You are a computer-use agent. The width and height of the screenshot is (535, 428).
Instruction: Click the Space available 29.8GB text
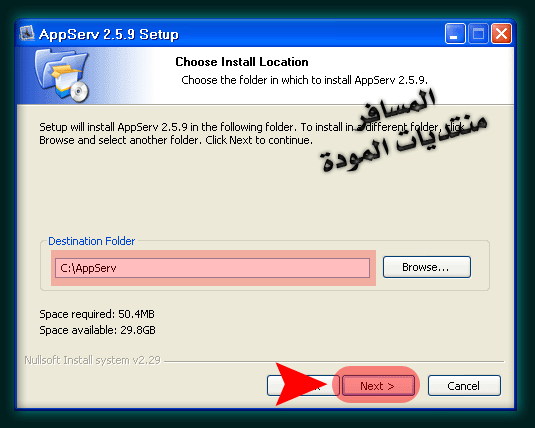pyautogui.click(x=97, y=330)
